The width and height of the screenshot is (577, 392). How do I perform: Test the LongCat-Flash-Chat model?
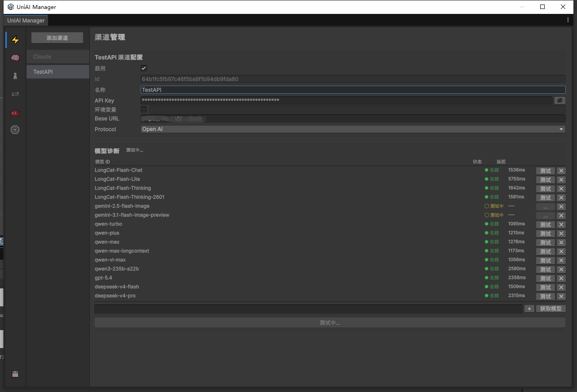tap(546, 171)
